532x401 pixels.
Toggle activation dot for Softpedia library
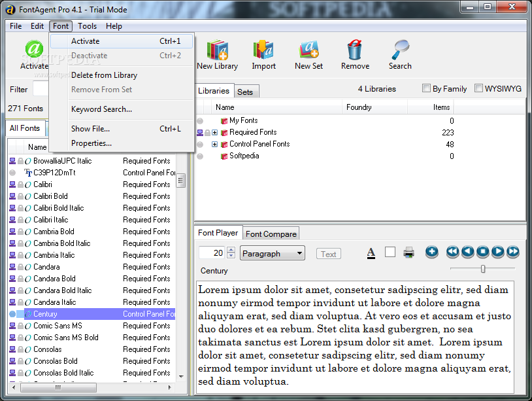tap(200, 156)
